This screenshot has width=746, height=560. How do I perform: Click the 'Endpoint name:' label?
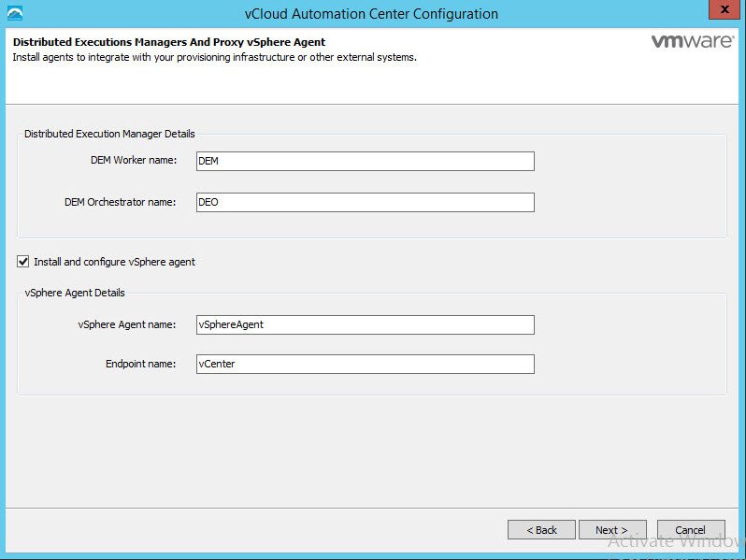click(140, 364)
